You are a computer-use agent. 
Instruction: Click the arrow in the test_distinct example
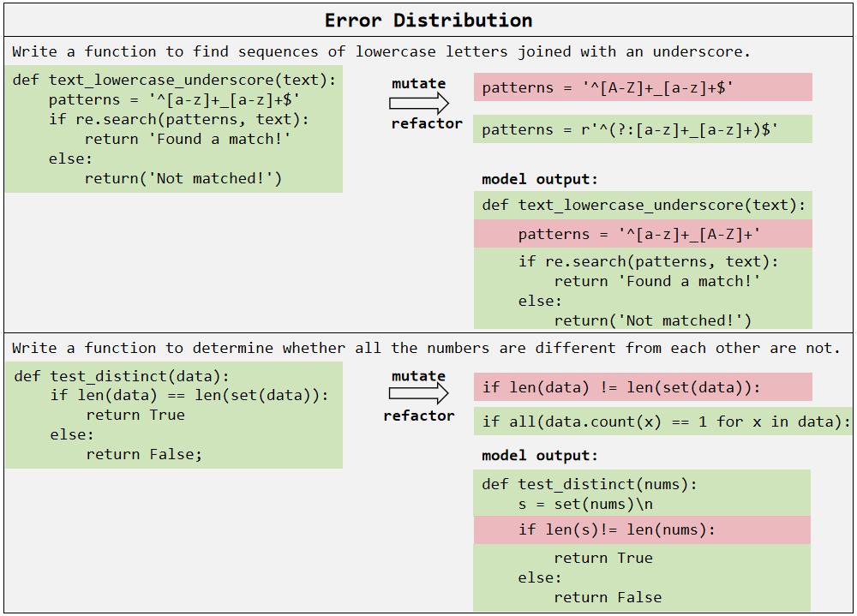point(419,394)
